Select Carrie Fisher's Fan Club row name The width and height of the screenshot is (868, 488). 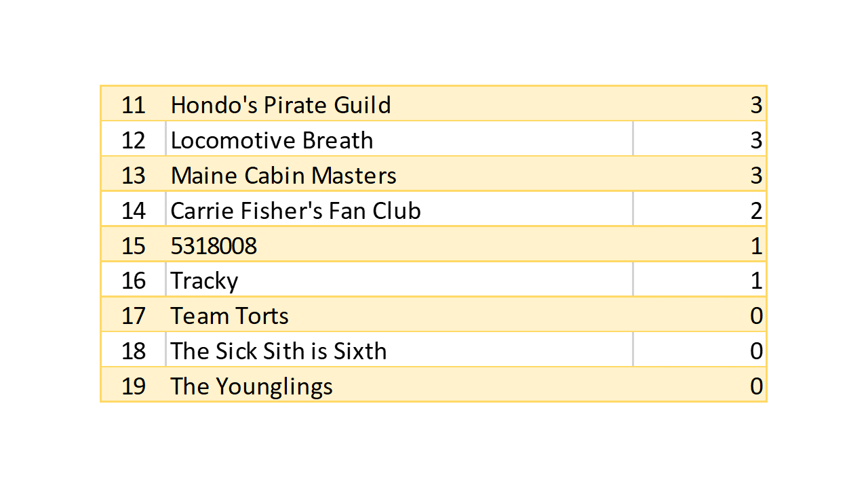coord(296,211)
